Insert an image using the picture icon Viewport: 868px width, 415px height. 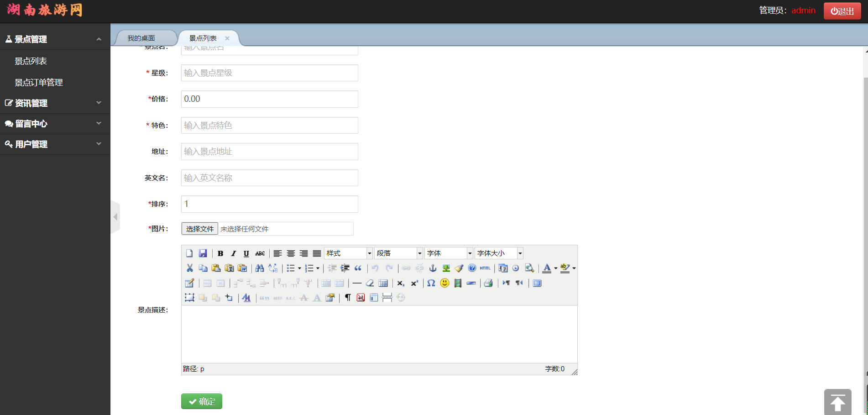click(x=446, y=268)
